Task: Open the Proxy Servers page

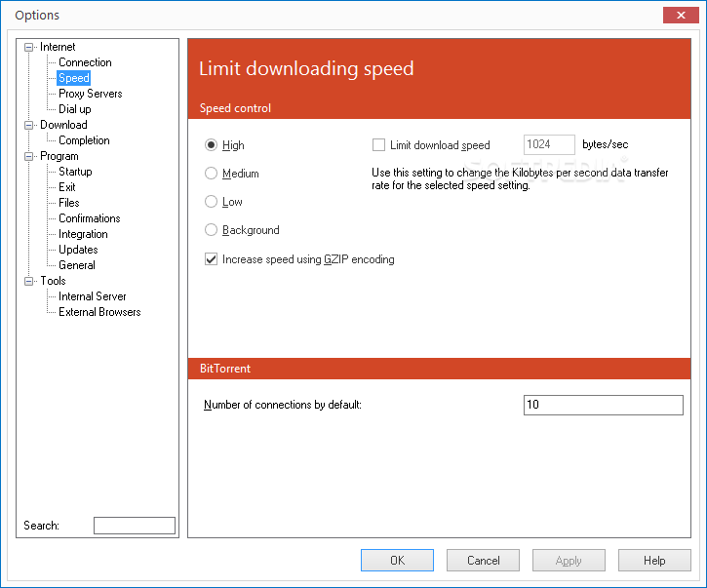Action: point(90,94)
